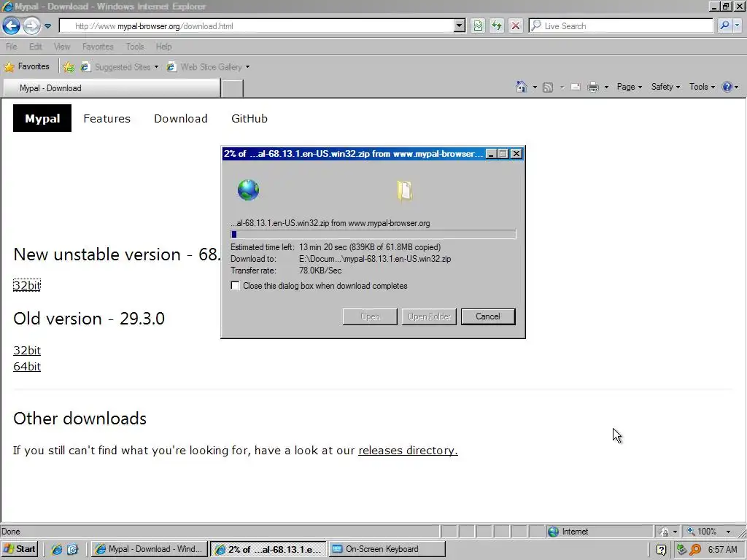Open the Suggested Sites dropdown
This screenshot has height=560, width=747.
click(120, 67)
